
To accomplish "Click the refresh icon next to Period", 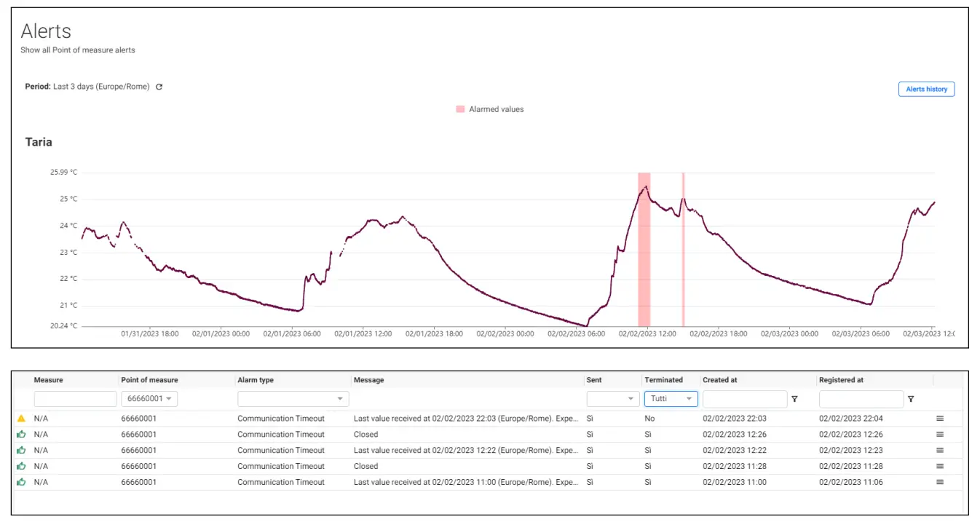I will click(159, 87).
